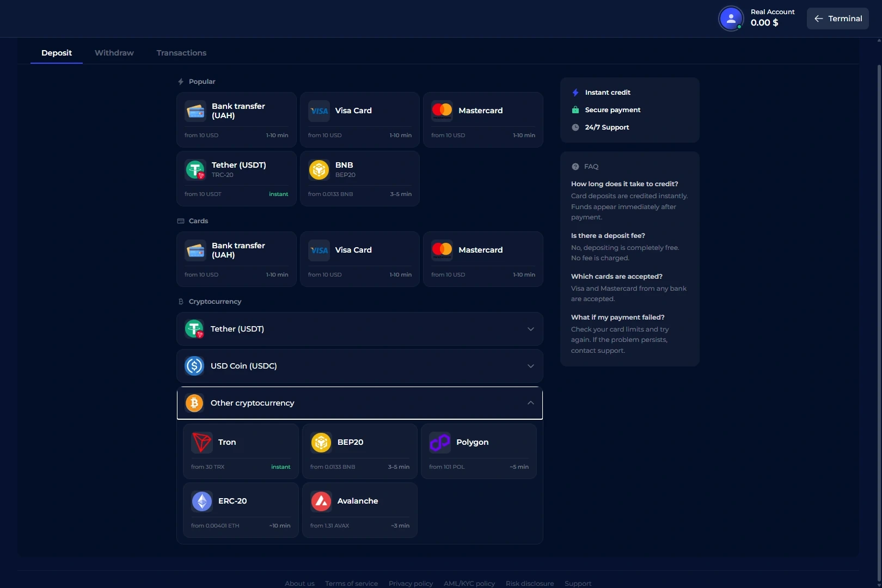Click 'from 1.31 AVAX' minimum text
The width and height of the screenshot is (882, 588).
coord(329,526)
